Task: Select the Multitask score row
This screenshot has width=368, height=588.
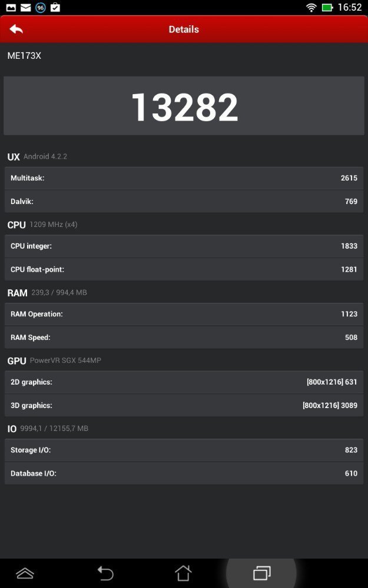Action: point(184,178)
